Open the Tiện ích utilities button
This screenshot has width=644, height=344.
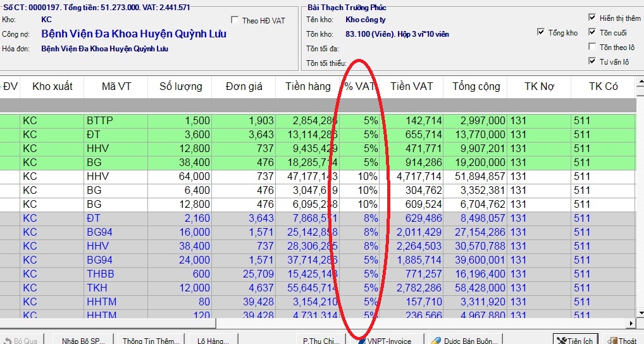574,340
